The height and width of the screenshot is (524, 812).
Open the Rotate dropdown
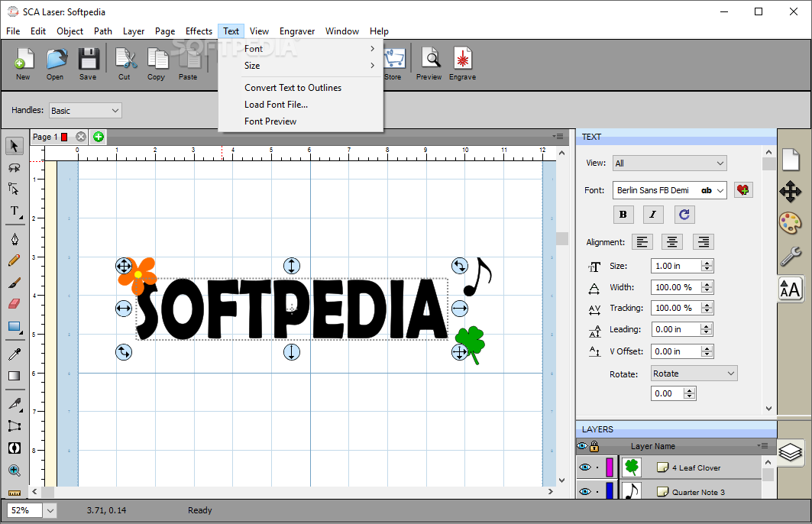(x=694, y=374)
